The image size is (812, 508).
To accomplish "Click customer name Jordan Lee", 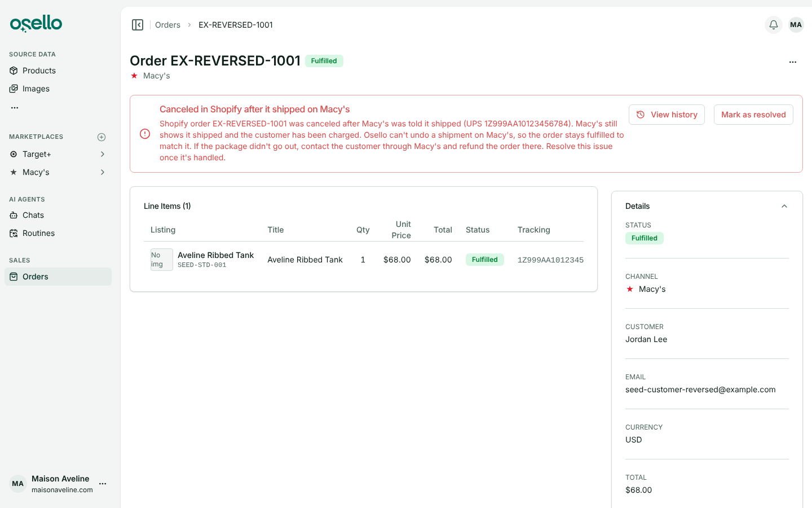I will pos(646,339).
